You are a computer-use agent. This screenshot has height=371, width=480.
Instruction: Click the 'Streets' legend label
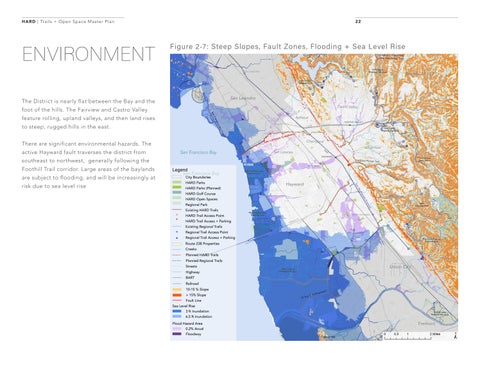click(x=191, y=266)
